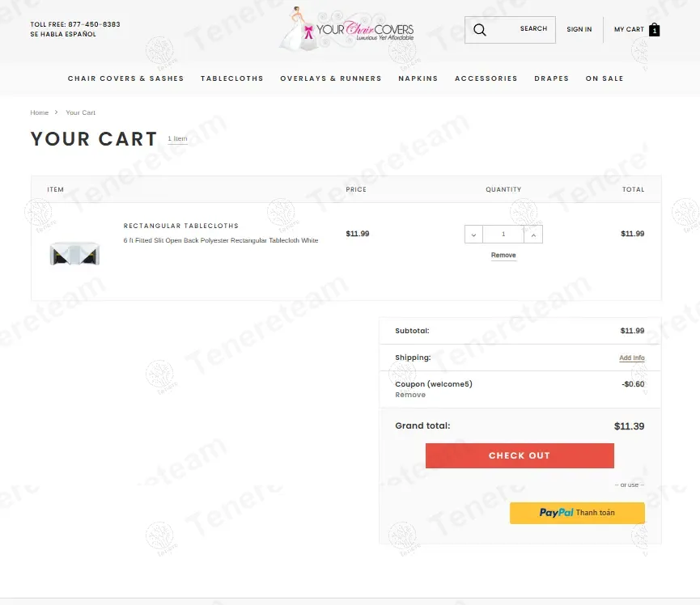Open Chair Covers & Sashes menu

(125, 78)
